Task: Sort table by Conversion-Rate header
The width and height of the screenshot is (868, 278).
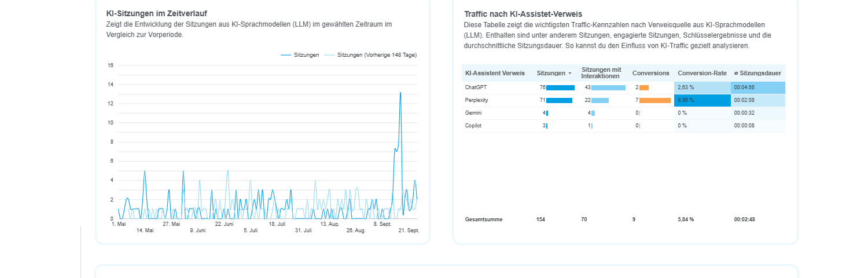Action: point(702,73)
